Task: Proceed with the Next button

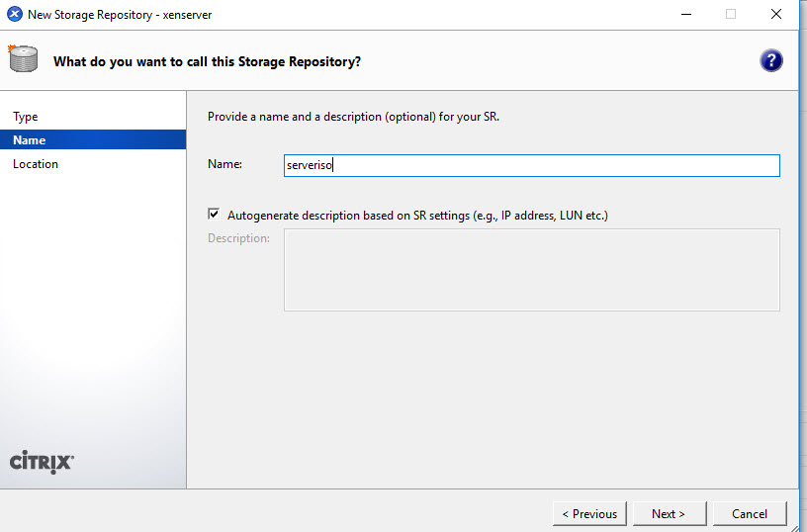Action: 668,513
